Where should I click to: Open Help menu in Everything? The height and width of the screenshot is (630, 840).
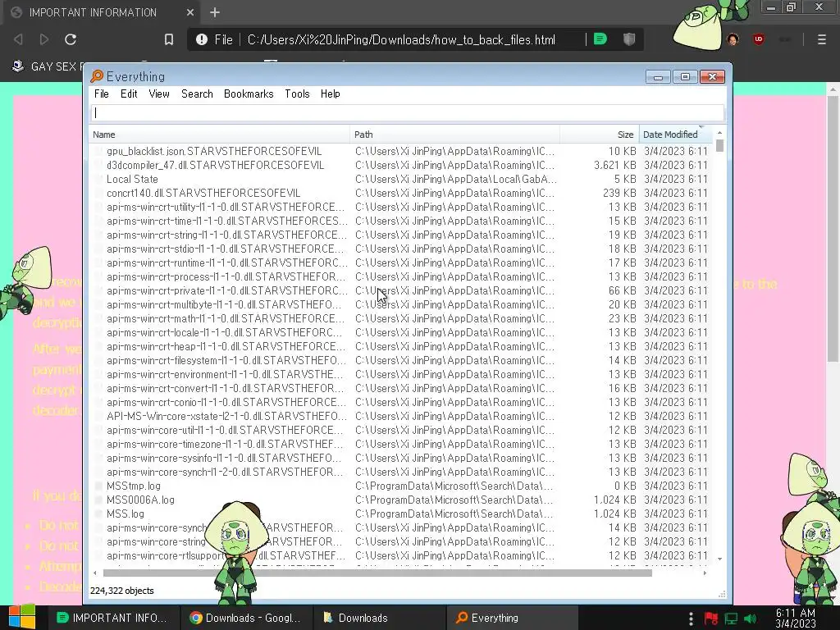pyautogui.click(x=330, y=94)
